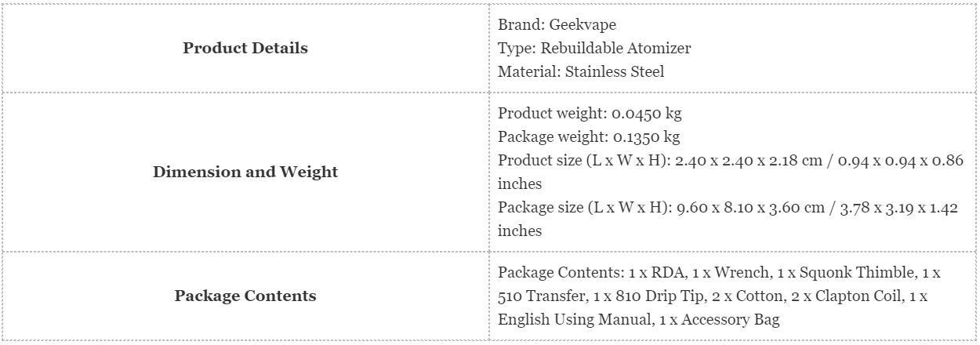Click the "Package weight: 0.1350 kg" line
980x345 pixels.
[x=589, y=136]
